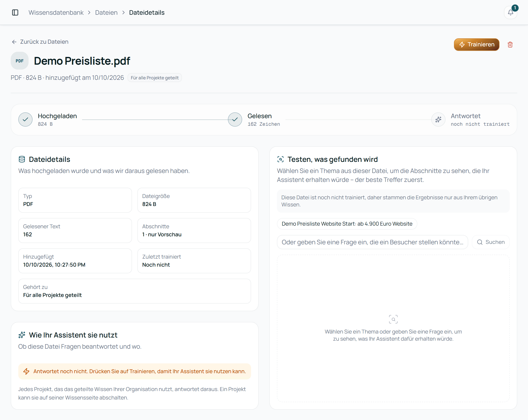Screen dimensions: 528x420
Task: Click the back arrow before Zurück zu Dateien
Action: pyautogui.click(x=14, y=42)
